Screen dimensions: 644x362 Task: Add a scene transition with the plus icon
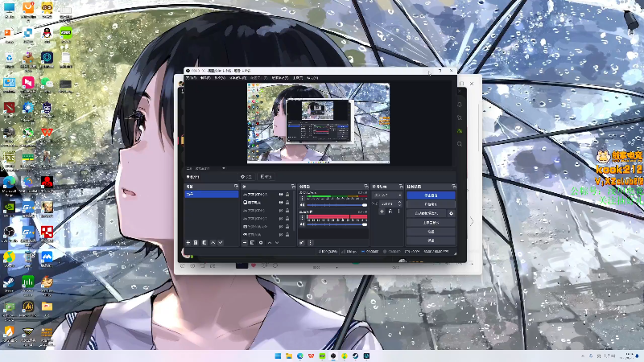382,212
